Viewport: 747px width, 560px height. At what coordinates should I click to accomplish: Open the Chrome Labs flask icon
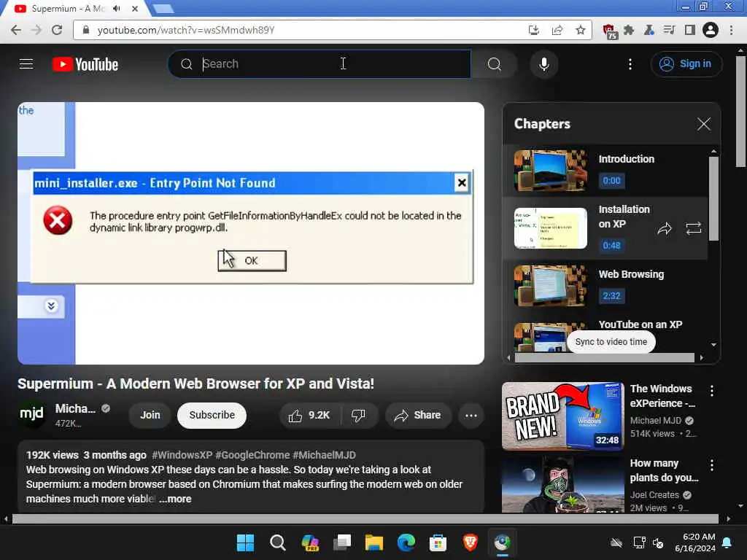point(649,30)
